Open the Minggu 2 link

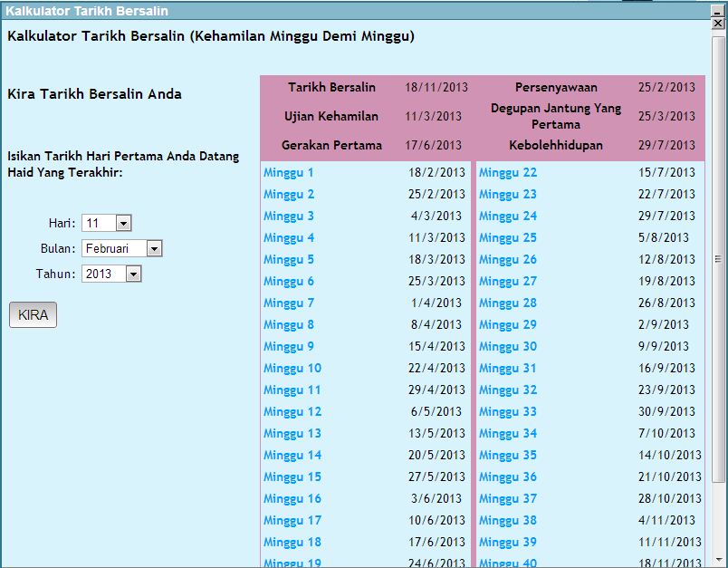point(289,194)
